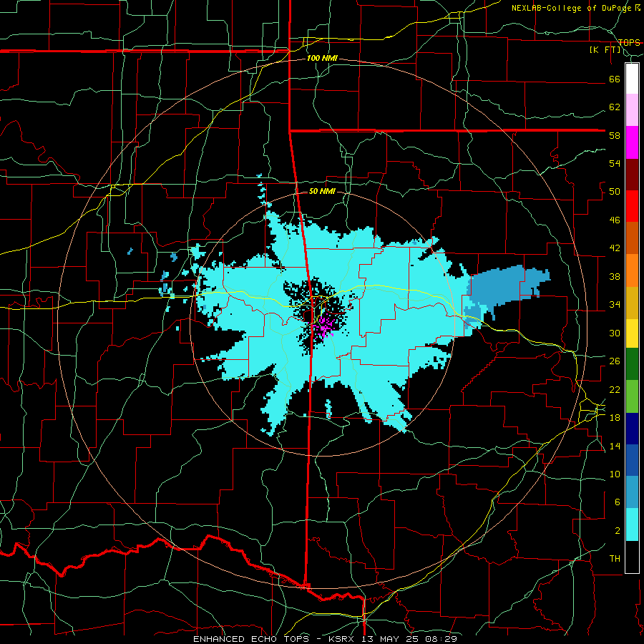Click the yellow 34 K FT legend swatch
The height and width of the screenshot is (644, 644).
(x=632, y=333)
